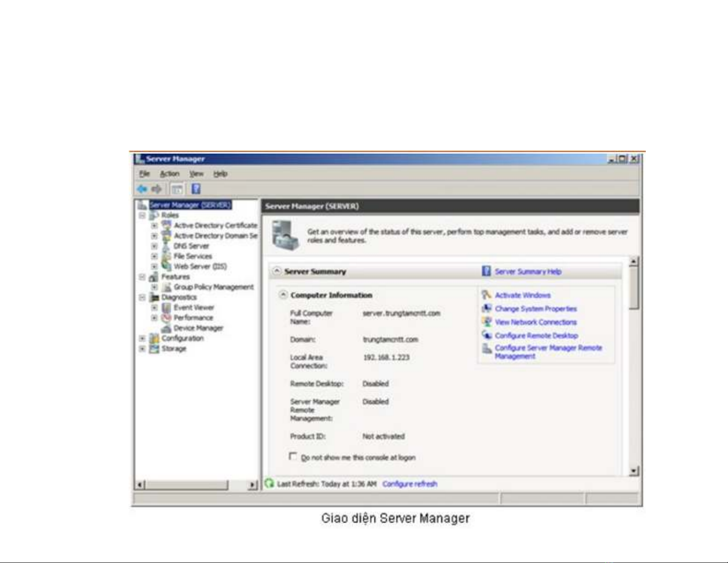Click the Configure refresh link
The height and width of the screenshot is (563, 728).
pos(410,484)
